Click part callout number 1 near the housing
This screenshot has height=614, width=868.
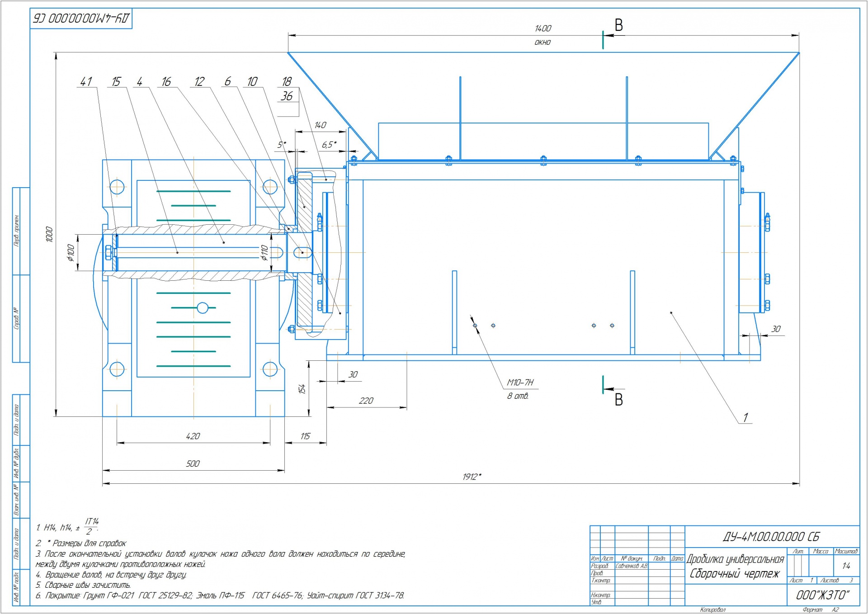point(745,417)
